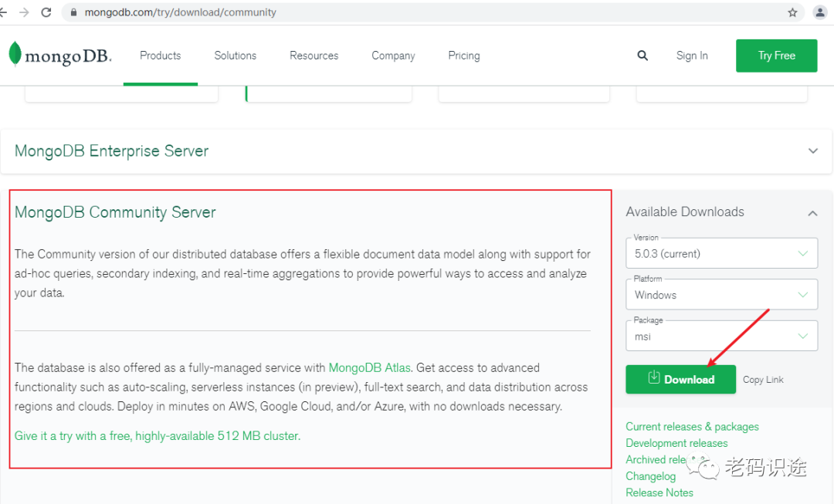Open the Changelog link
834x504 pixels.
[650, 476]
